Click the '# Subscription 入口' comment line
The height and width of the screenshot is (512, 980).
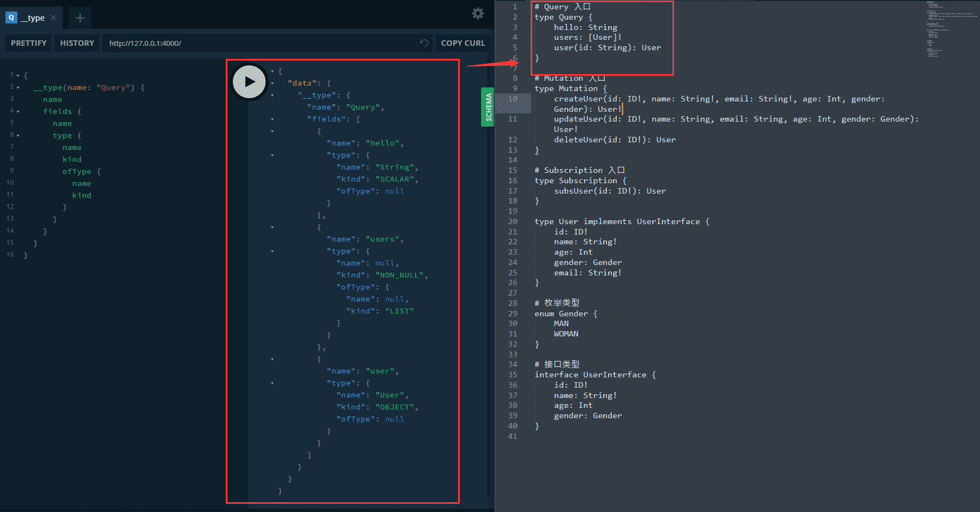point(580,170)
